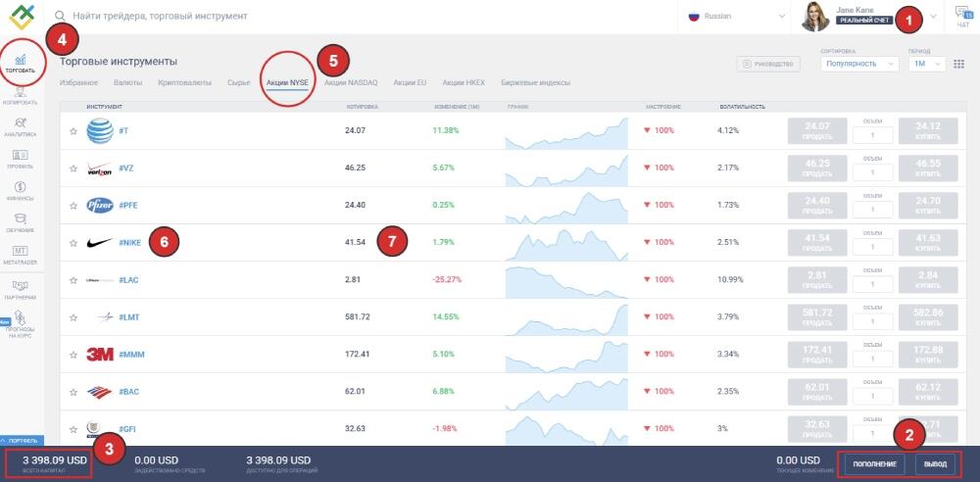
Task: Click the volume field for #BAC
Action: (x=872, y=397)
